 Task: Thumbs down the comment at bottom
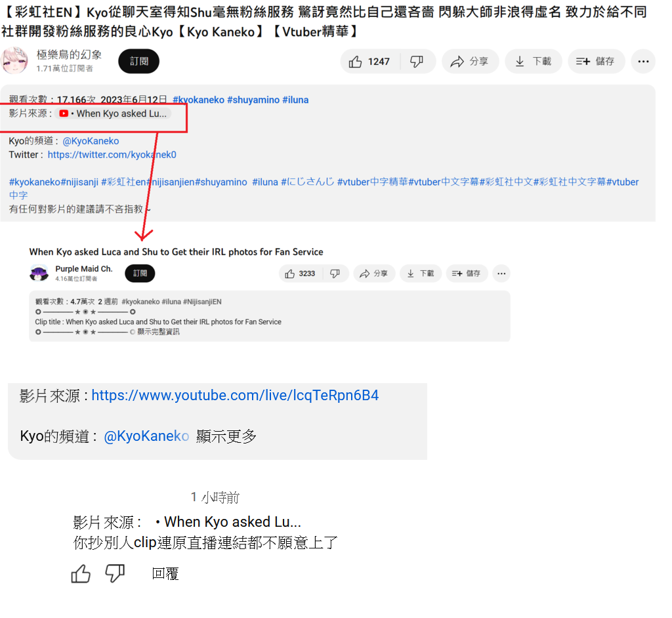[115, 573]
